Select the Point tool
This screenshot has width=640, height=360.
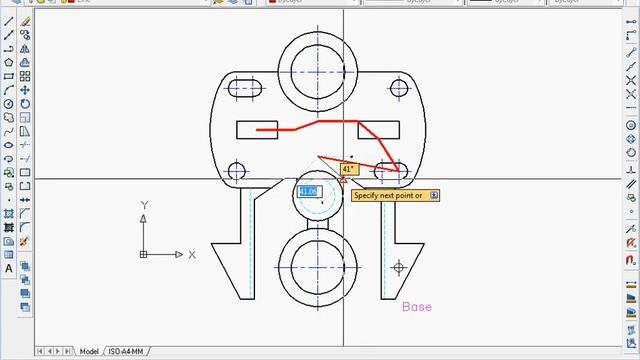(9, 200)
